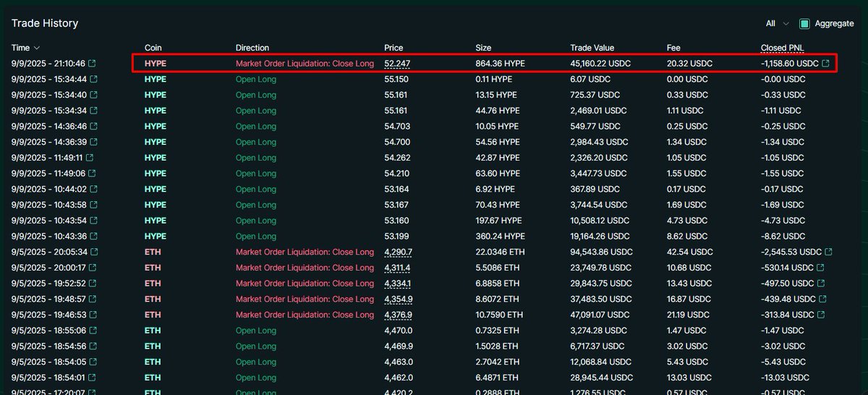868x395 pixels.
Task: Click the Price column header
Action: point(393,48)
